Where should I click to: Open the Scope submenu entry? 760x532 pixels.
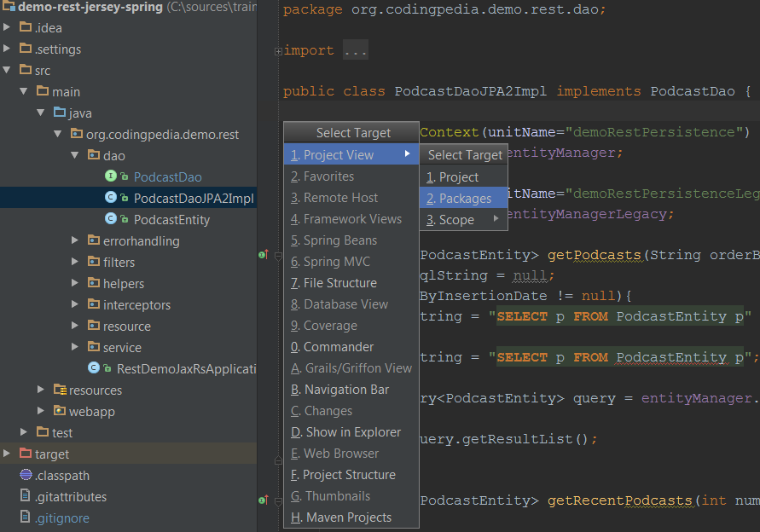coord(456,219)
